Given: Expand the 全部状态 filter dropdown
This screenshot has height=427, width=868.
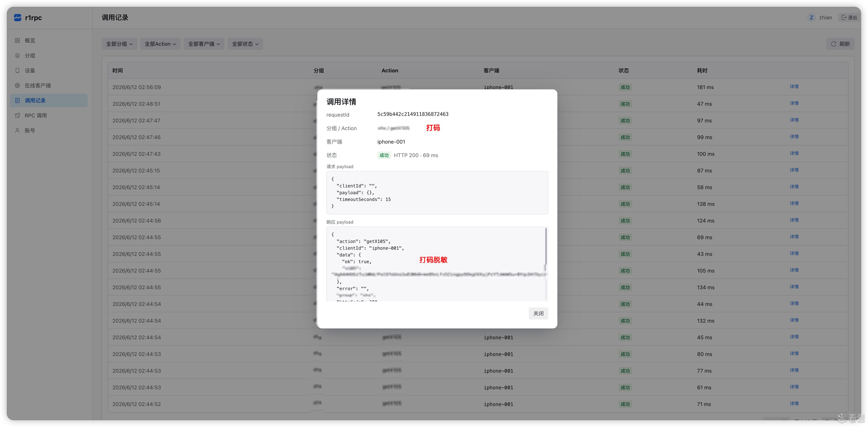Looking at the screenshot, I should [x=245, y=44].
